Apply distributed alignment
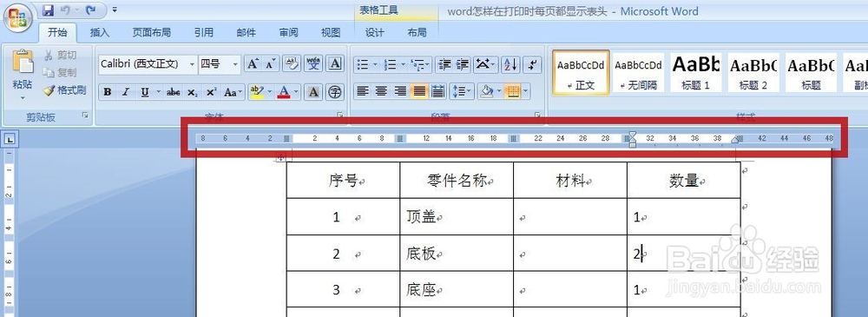The width and height of the screenshot is (868, 317). [437, 91]
